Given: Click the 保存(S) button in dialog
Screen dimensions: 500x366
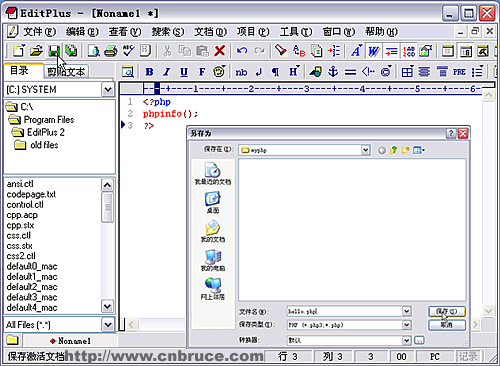Looking at the screenshot, I should (447, 311).
